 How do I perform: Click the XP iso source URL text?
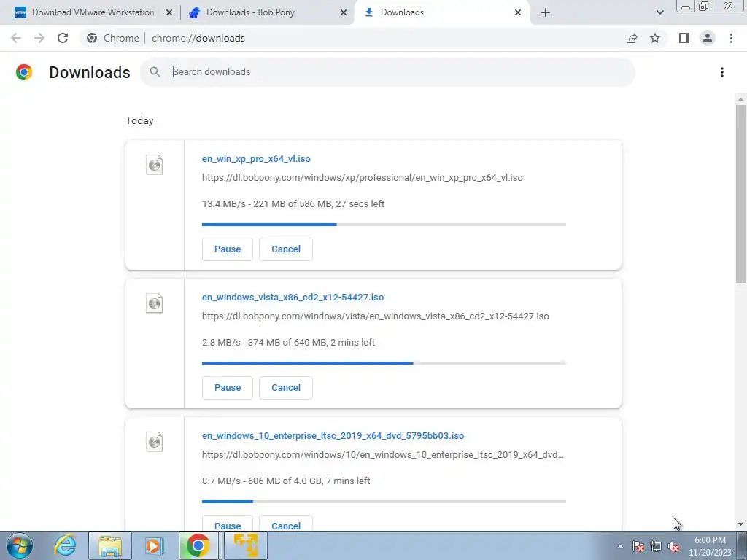(362, 178)
